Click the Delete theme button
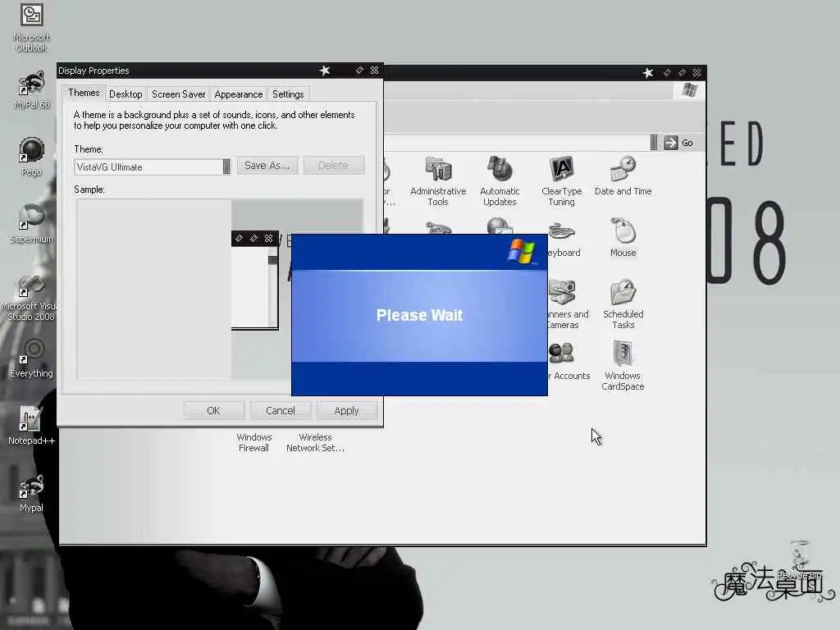Image resolution: width=840 pixels, height=630 pixels. click(333, 166)
